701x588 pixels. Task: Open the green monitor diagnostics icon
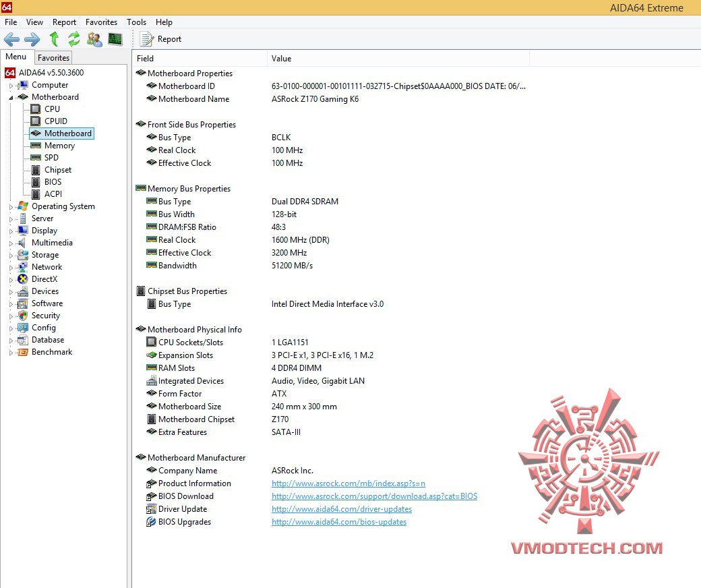tap(115, 39)
